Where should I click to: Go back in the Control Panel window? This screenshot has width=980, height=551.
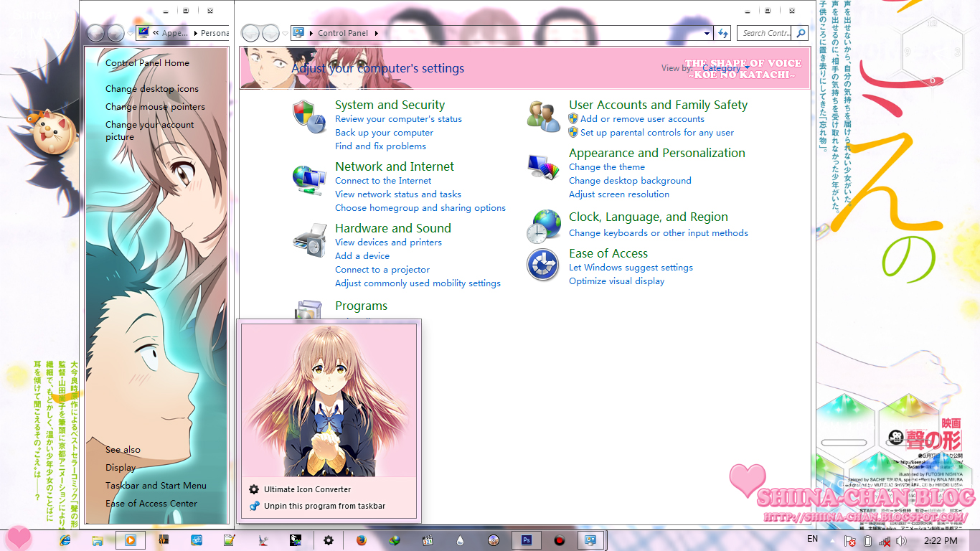(250, 33)
